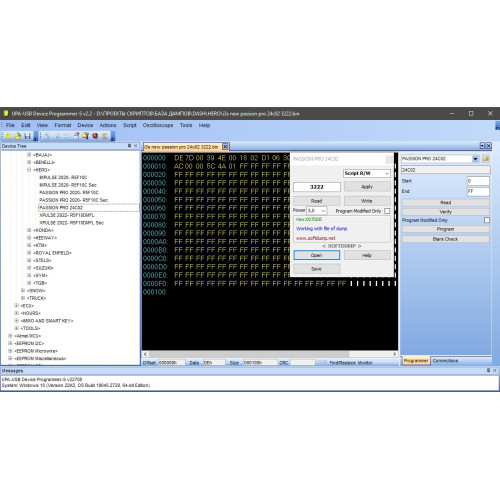The image size is (500, 500).
Task: Select XPULSE 2022- R5F10DMFL tree item
Action: click(x=67, y=215)
